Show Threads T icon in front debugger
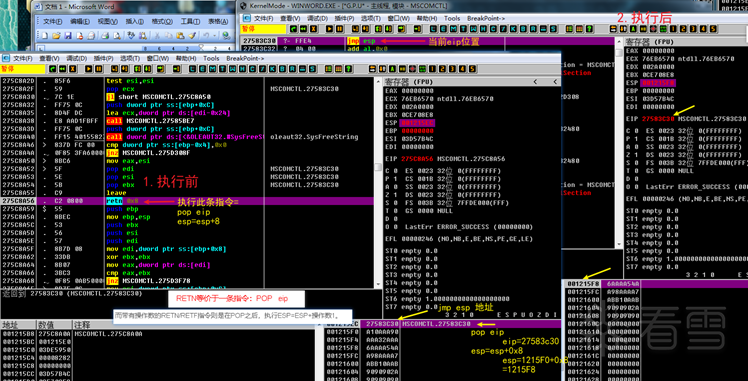Viewport: 748px width, 381px height. click(x=222, y=69)
